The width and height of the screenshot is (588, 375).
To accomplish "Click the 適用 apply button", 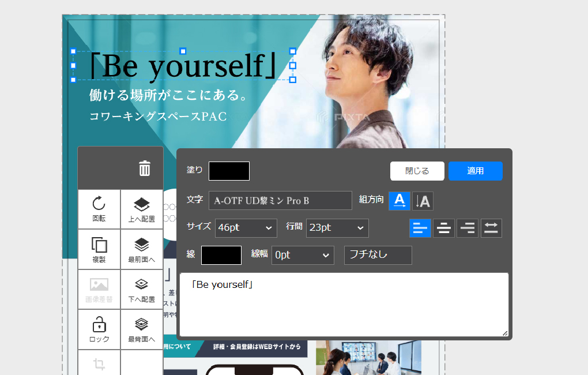I will click(476, 171).
